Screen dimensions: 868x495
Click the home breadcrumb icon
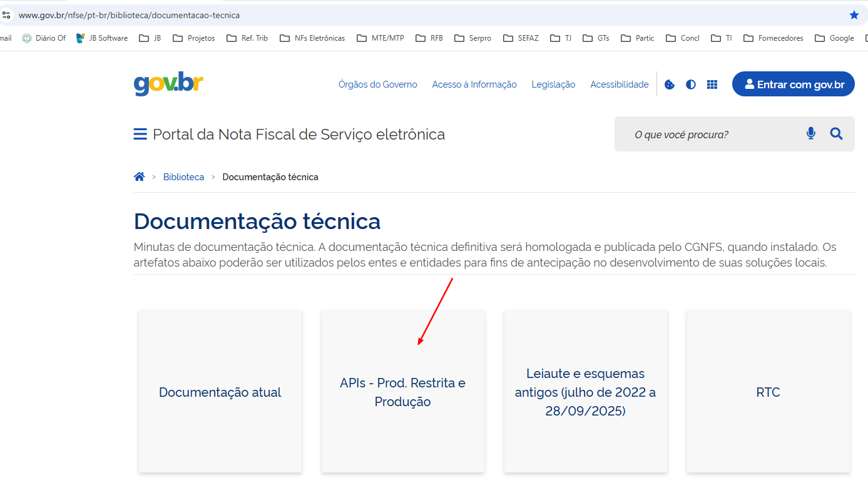coord(140,177)
